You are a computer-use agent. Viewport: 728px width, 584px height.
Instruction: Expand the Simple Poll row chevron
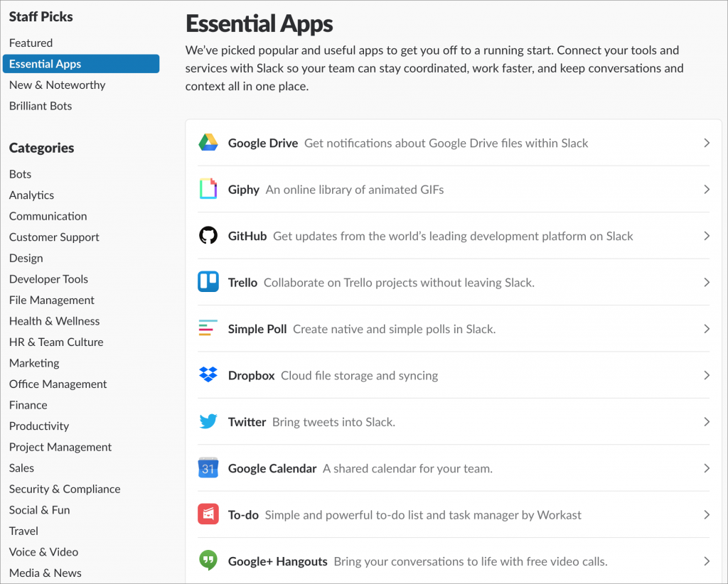pyautogui.click(x=707, y=329)
